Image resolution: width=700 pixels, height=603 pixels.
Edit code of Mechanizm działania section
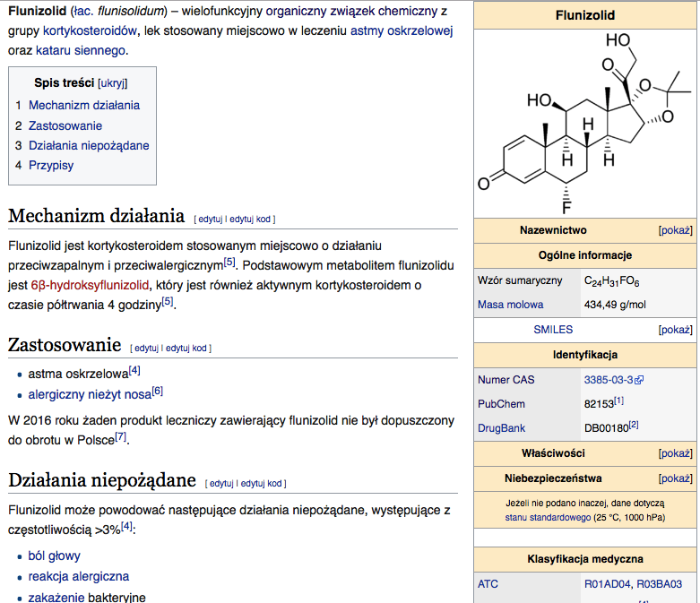[x=250, y=220]
